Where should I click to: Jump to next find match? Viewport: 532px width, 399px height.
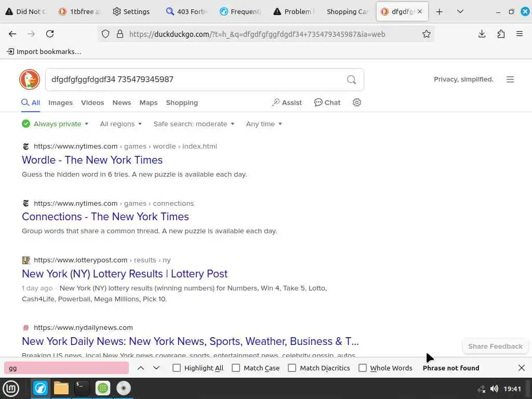[x=156, y=368]
